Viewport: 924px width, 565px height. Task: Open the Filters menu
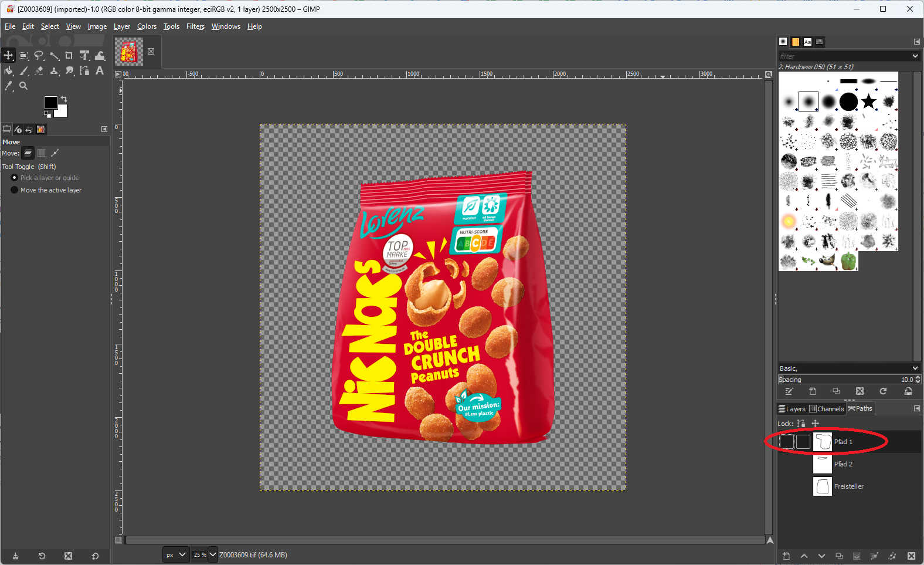point(195,26)
